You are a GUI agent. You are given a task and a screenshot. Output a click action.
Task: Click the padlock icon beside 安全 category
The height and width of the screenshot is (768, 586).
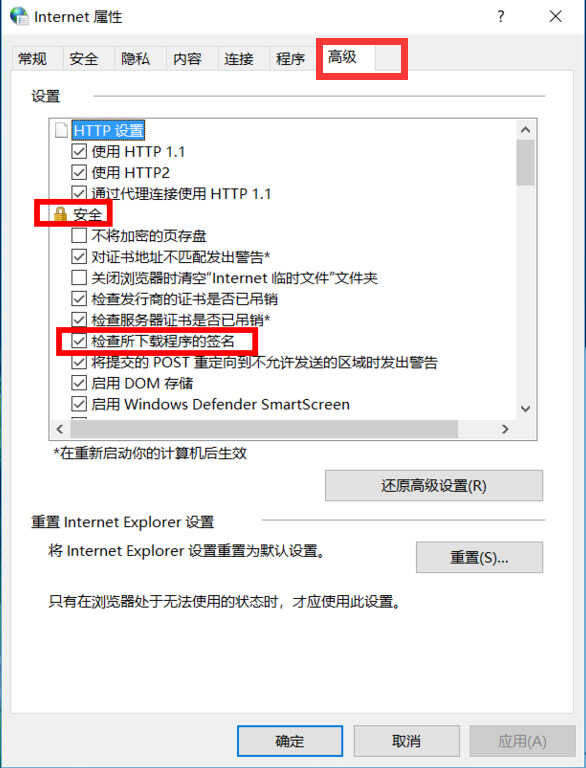[60, 214]
